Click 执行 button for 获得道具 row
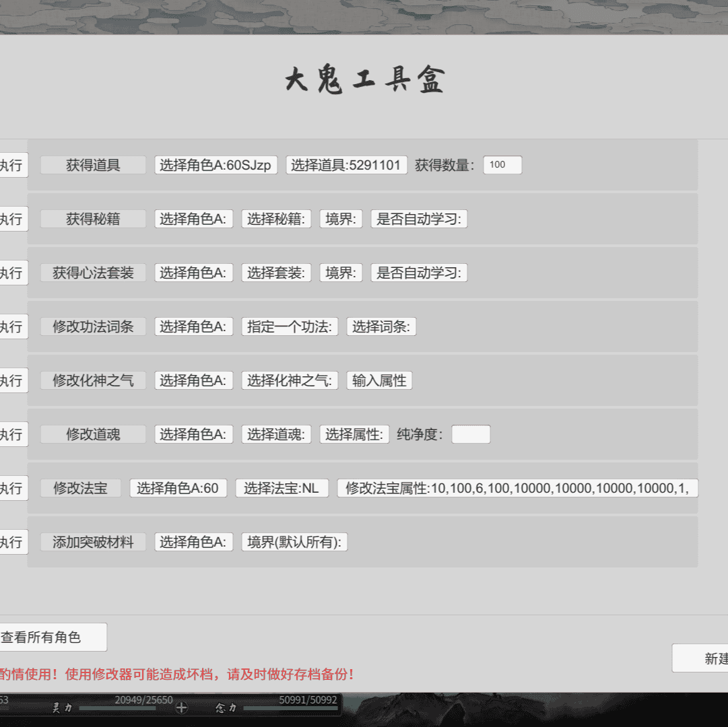Screen dimensions: 728x727 pos(13,165)
